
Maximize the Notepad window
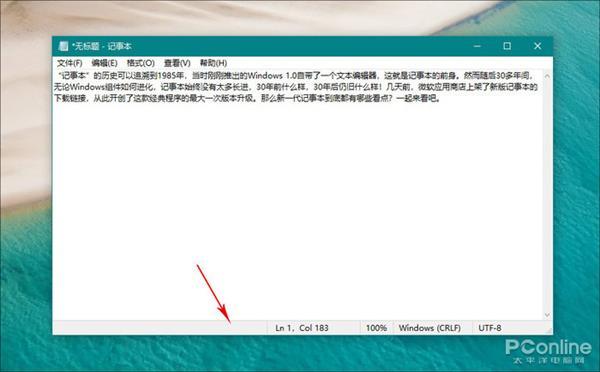tap(507, 46)
